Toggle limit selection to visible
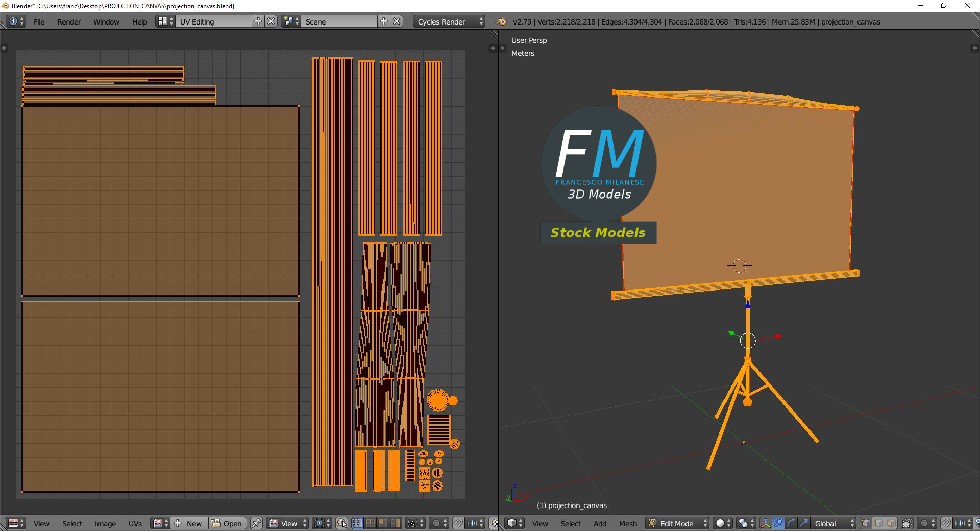Screen dimensions: 980x531 [x=907, y=523]
